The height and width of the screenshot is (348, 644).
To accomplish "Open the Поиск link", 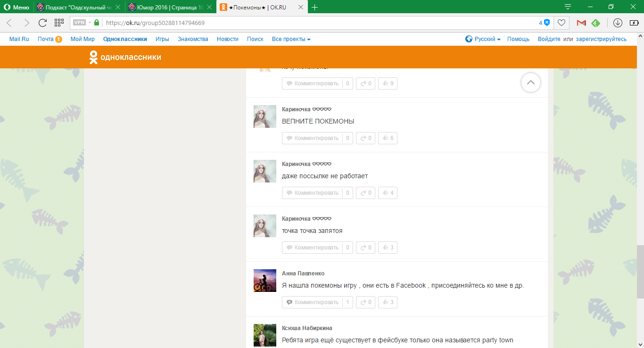I will click(255, 39).
